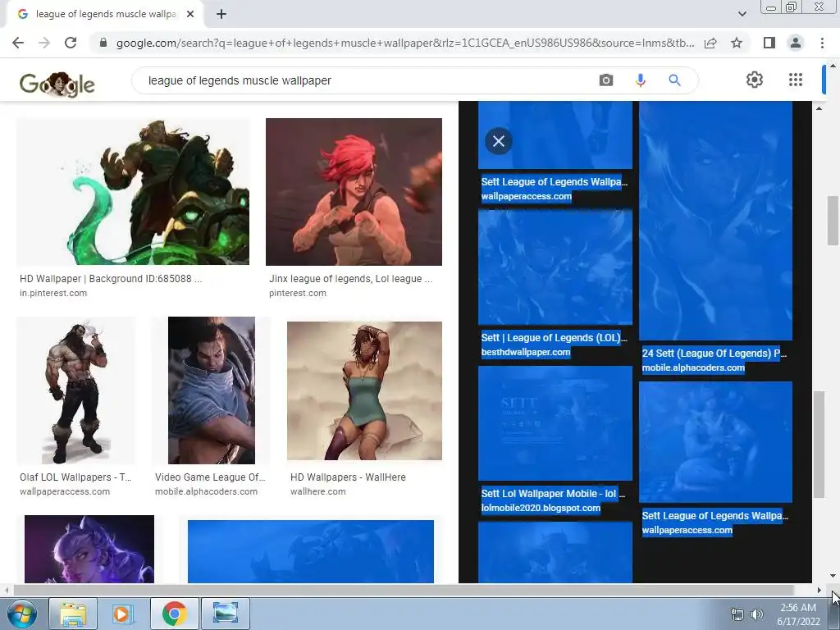Open 'Jinx league of legends, Lol league' link
The height and width of the screenshot is (630, 840).
tap(350, 279)
